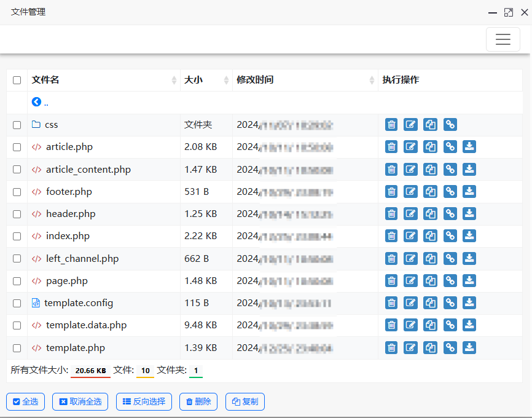532x418 pixels.
Task: Copy header.php with its copy icon
Action: (x=431, y=214)
